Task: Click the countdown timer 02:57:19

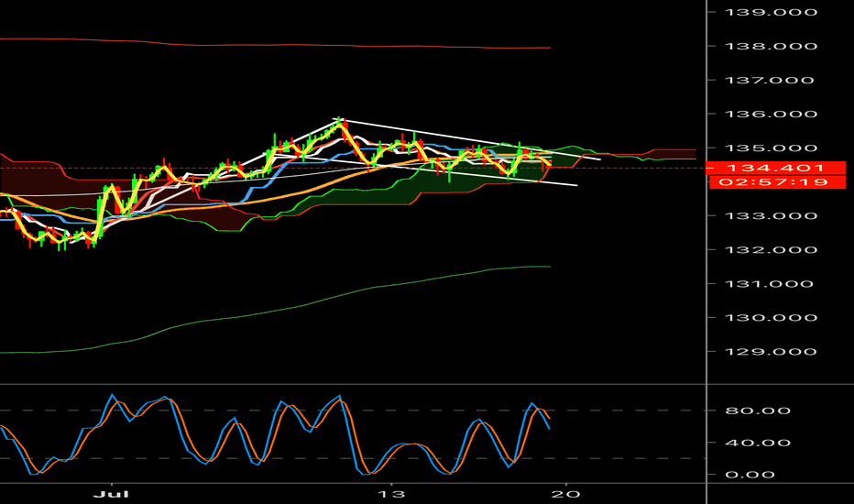Action: (x=778, y=182)
